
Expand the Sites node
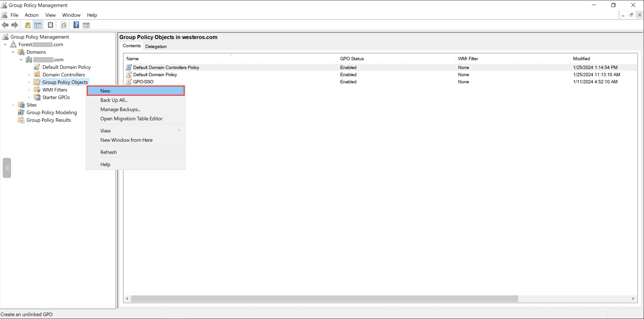click(13, 105)
